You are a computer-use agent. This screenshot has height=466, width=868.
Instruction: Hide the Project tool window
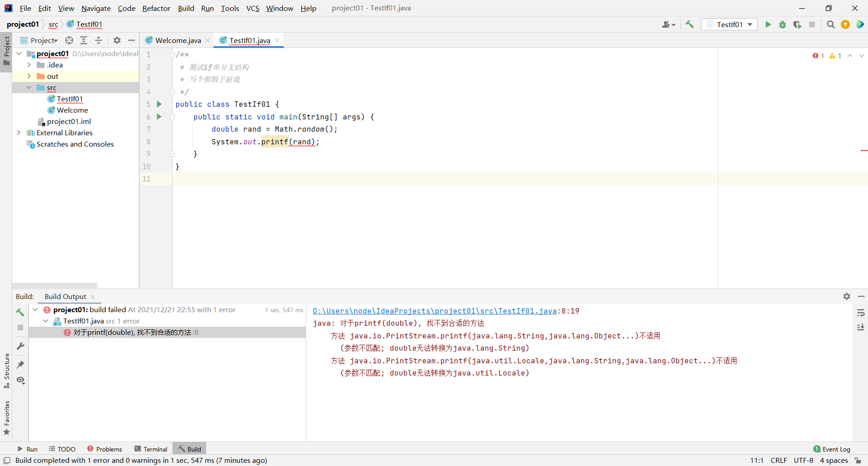tap(132, 40)
